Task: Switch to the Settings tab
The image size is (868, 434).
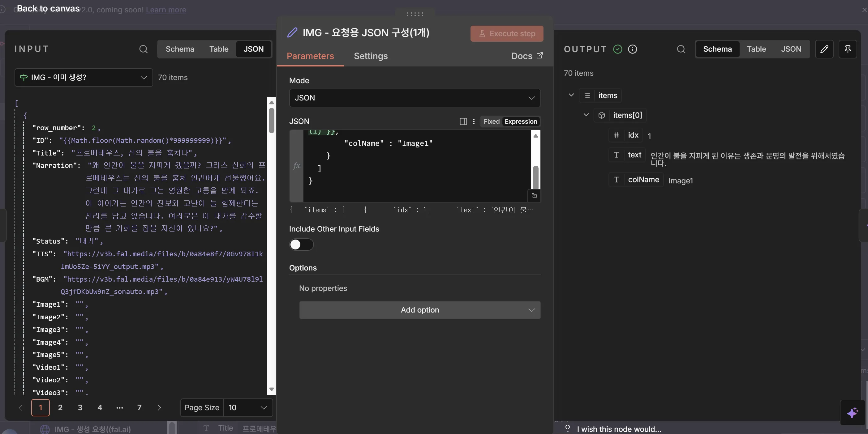Action: click(x=371, y=56)
